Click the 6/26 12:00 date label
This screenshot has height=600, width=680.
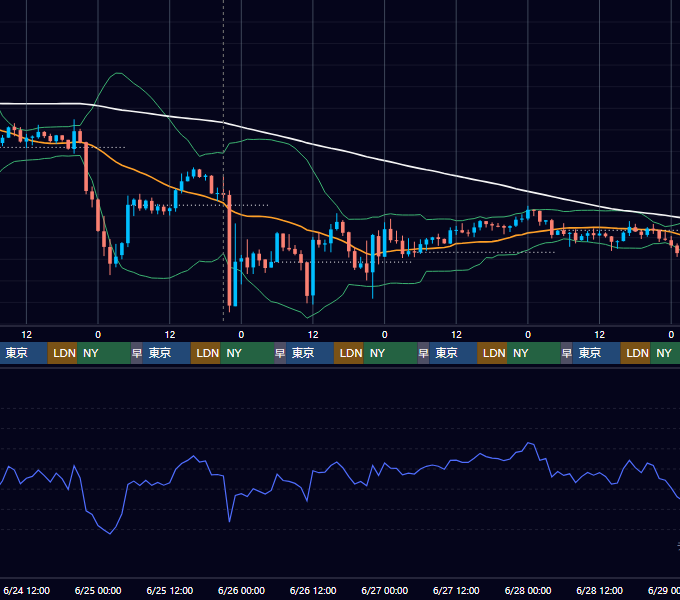(x=313, y=590)
